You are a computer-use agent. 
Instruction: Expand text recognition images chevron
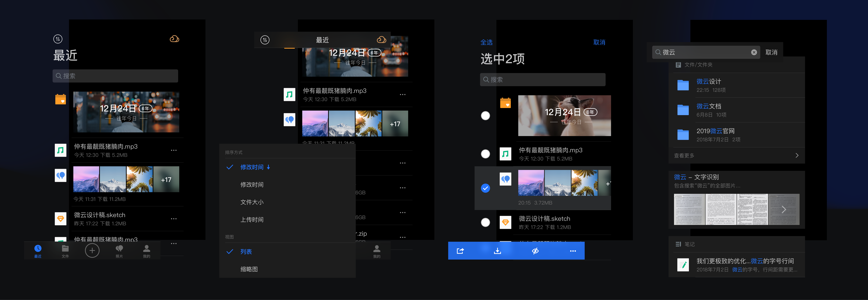[784, 209]
